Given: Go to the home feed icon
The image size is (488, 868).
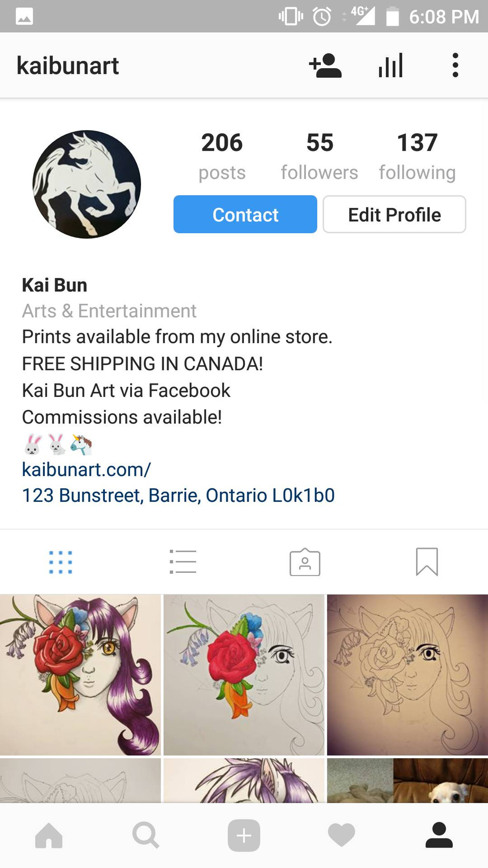Looking at the screenshot, I should [49, 836].
